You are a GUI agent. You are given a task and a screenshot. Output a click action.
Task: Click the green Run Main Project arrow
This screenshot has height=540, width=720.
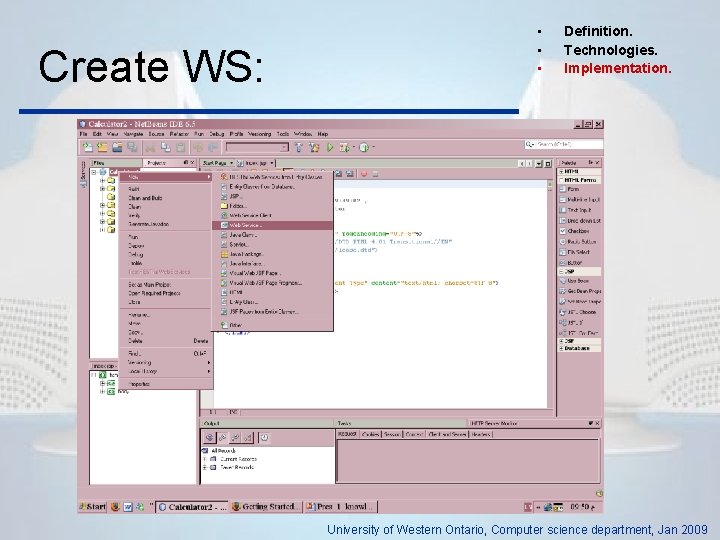pos(330,147)
